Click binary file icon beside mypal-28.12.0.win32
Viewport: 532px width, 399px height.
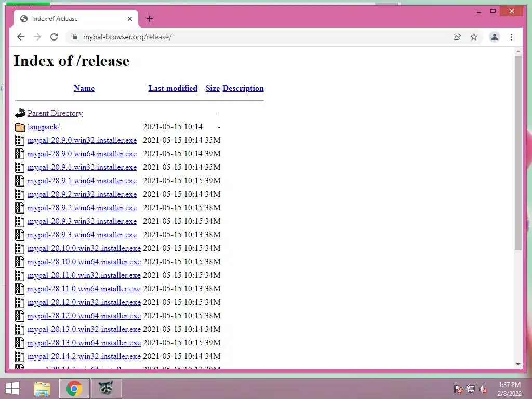coord(20,302)
